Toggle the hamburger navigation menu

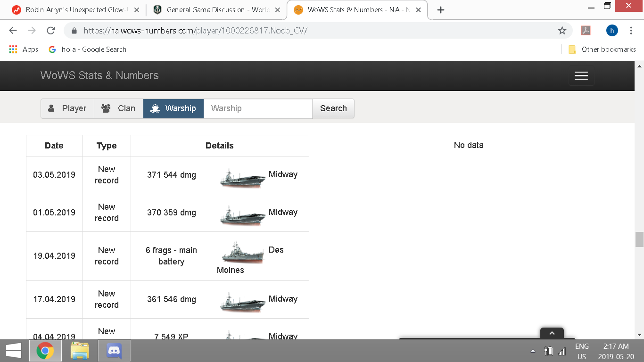(x=581, y=76)
